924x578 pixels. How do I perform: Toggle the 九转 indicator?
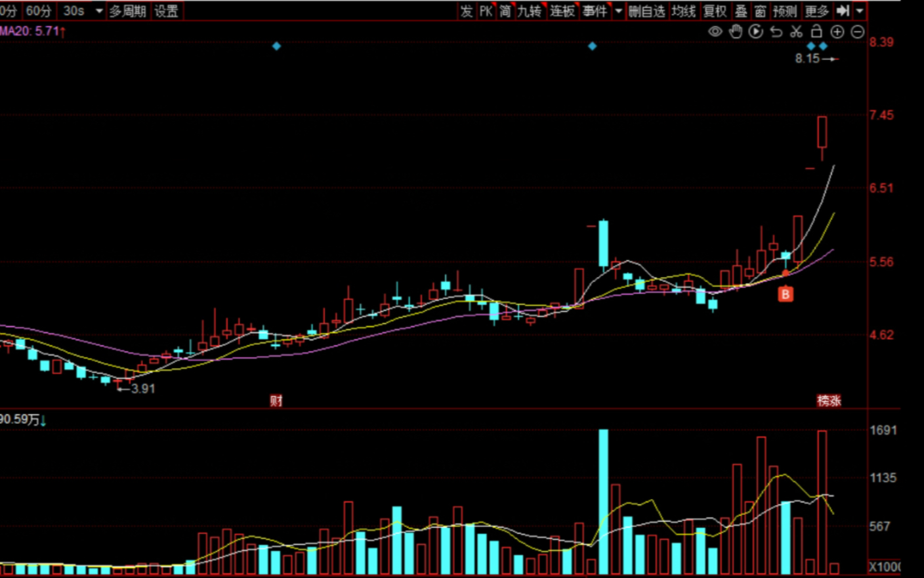pyautogui.click(x=530, y=11)
